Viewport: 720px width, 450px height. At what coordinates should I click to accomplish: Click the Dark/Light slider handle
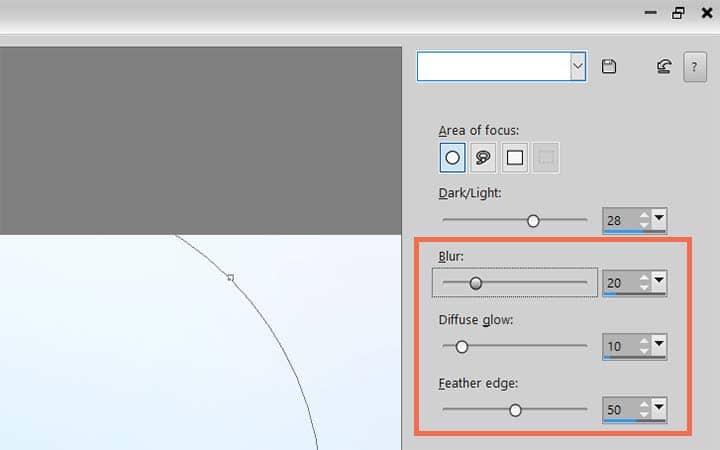(x=533, y=221)
